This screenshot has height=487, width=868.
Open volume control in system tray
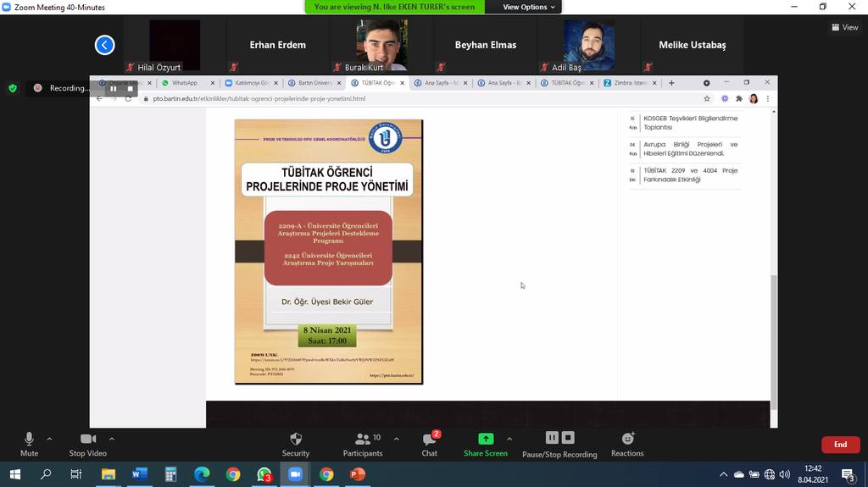click(x=784, y=474)
